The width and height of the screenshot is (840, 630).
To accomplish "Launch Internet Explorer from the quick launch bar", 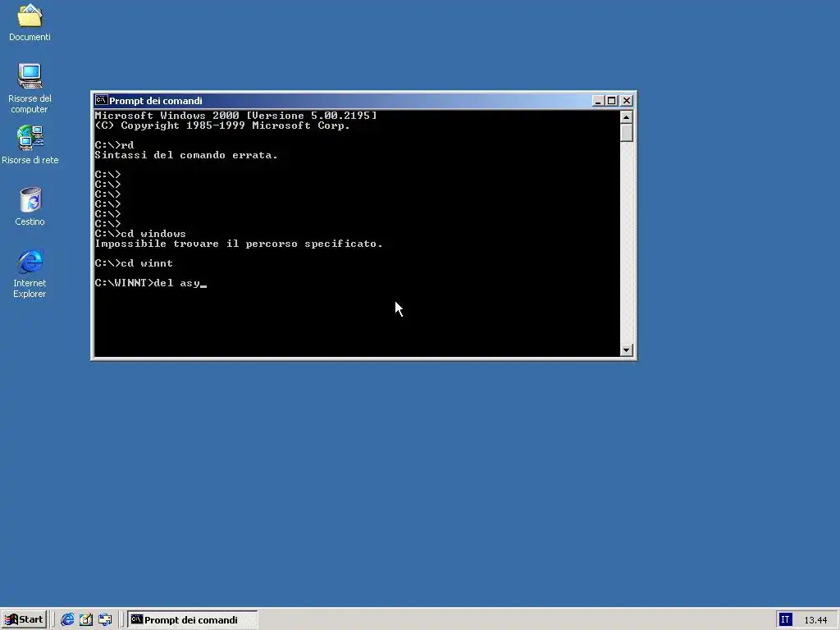I will click(x=67, y=619).
